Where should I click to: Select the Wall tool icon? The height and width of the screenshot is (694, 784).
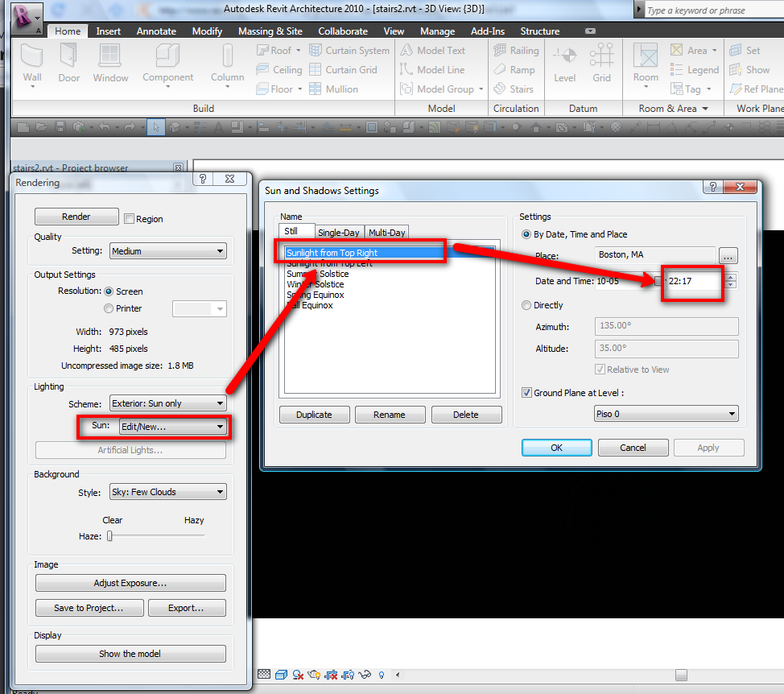tap(32, 55)
